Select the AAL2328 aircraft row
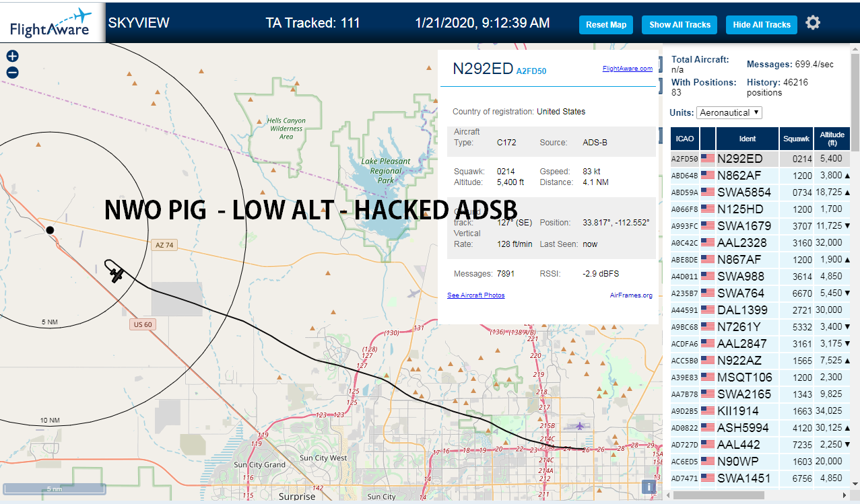 (761, 243)
